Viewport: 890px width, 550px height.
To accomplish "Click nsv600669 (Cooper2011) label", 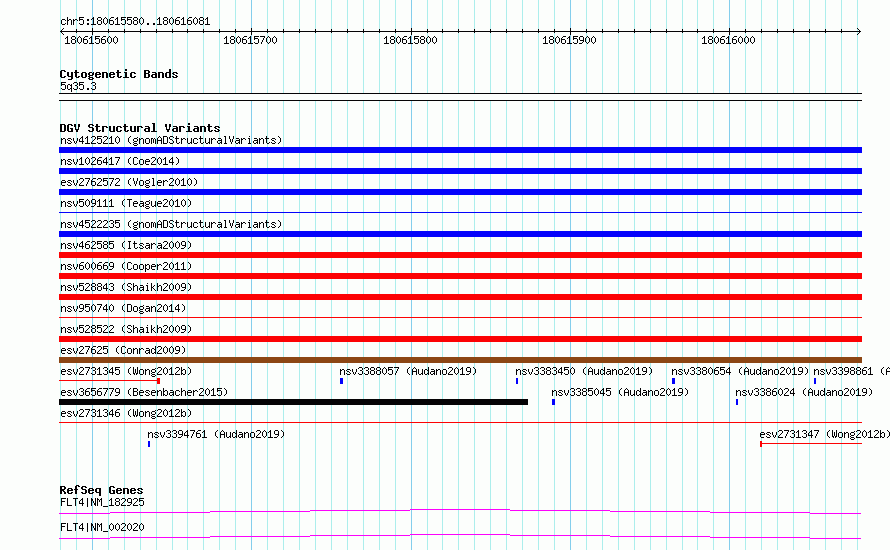I will click(x=126, y=266).
